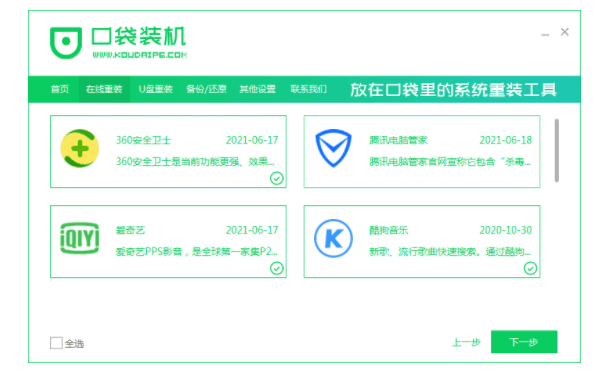Click the 口袋装机 shield logo icon

pos(66,42)
